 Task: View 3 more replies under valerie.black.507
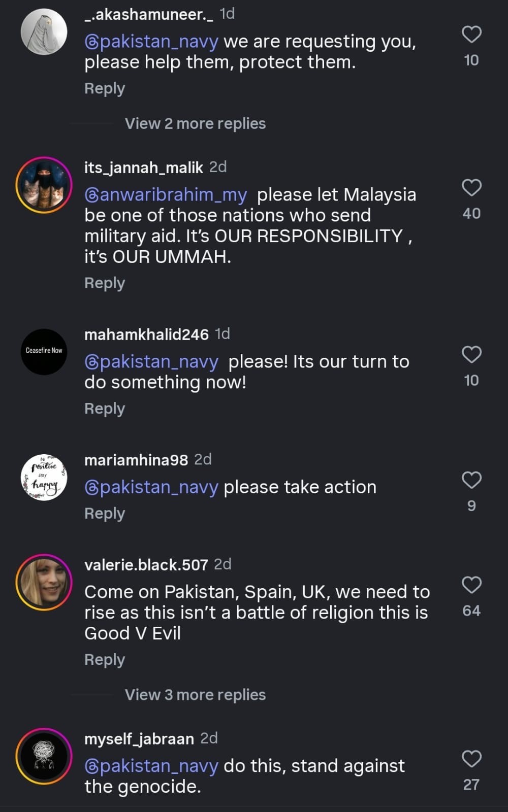click(x=195, y=695)
